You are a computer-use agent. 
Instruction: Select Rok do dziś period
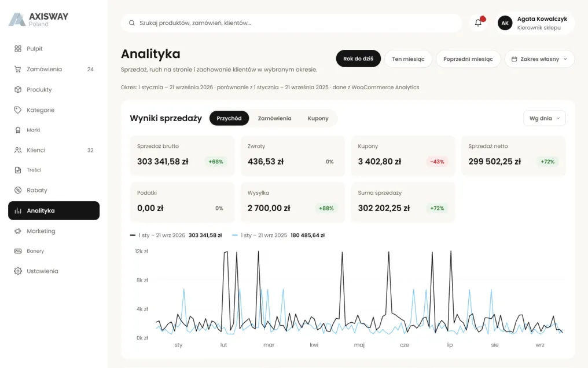[x=358, y=59]
